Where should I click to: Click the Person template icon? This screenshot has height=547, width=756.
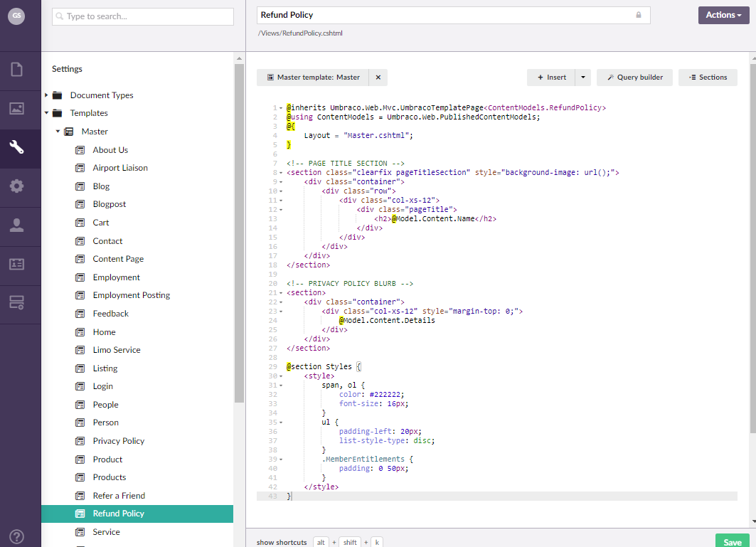80,423
